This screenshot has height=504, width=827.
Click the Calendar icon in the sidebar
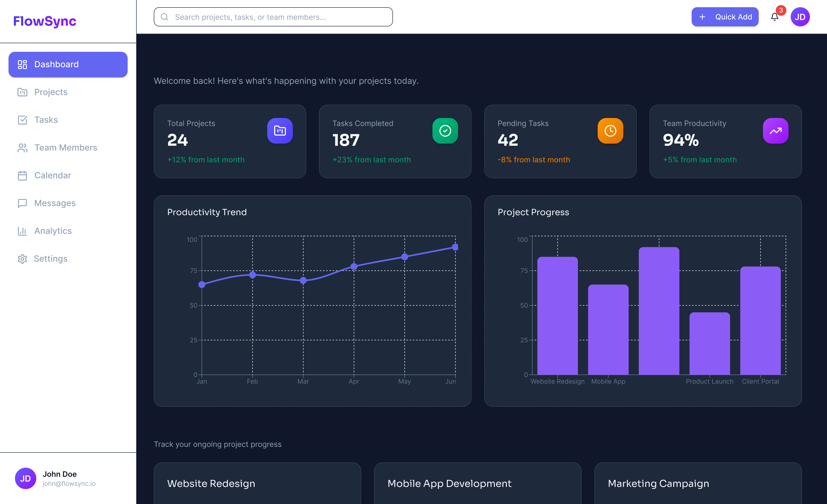pos(22,175)
